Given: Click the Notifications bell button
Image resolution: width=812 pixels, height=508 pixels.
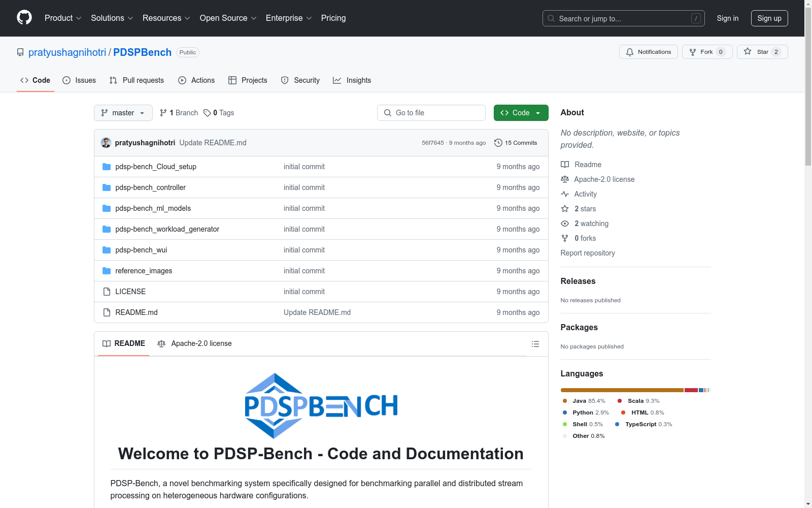Looking at the screenshot, I should point(649,52).
